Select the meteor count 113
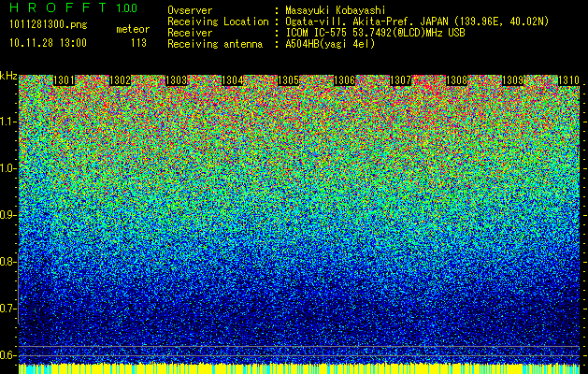This screenshot has height=374, width=588. [138, 43]
